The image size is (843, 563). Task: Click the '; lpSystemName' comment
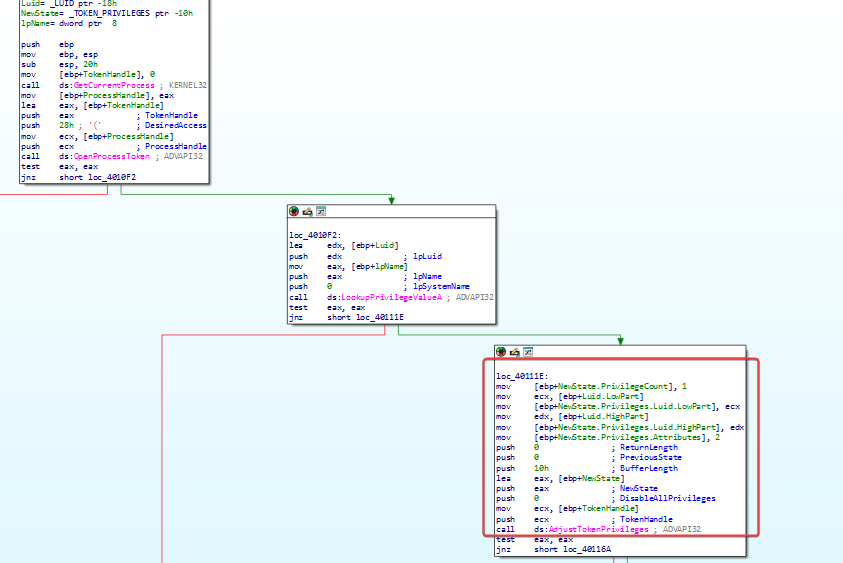(x=437, y=287)
